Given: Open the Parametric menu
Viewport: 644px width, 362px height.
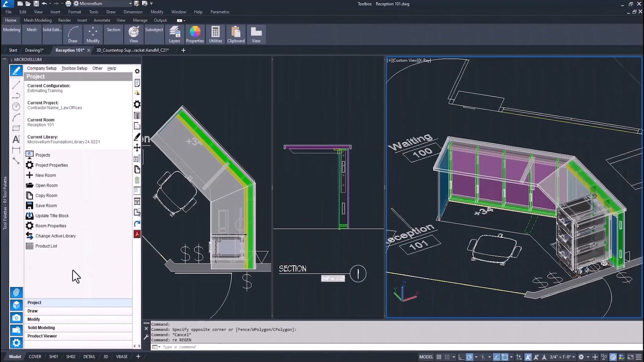Looking at the screenshot, I should coord(220,12).
